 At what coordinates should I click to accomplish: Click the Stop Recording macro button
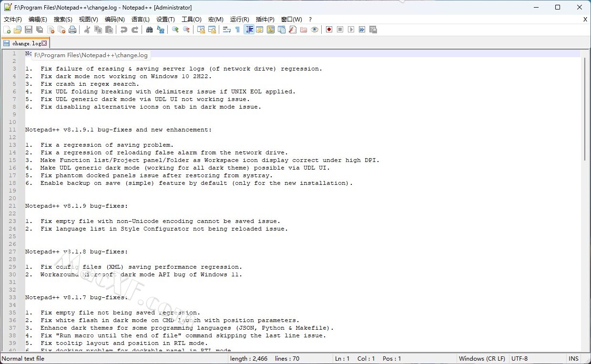tap(340, 30)
